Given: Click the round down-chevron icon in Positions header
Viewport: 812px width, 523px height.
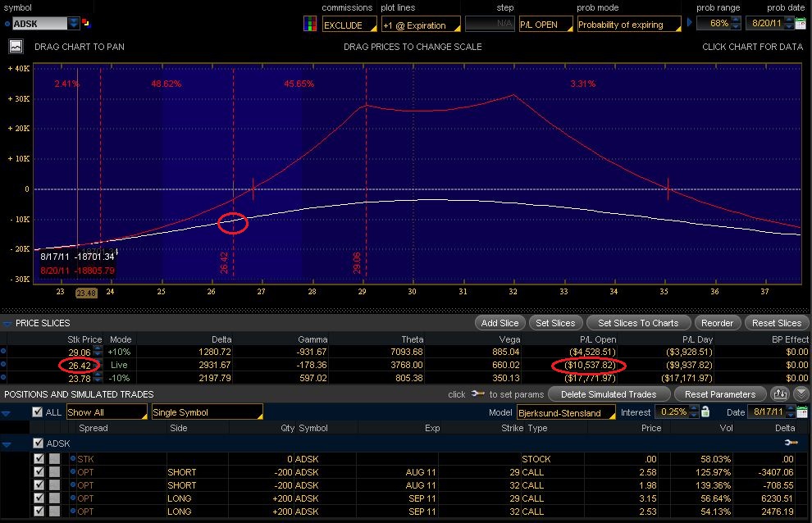Looking at the screenshot, I should (x=801, y=394).
